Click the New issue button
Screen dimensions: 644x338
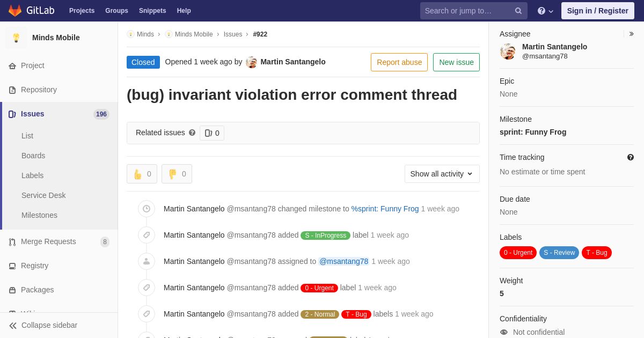pyautogui.click(x=456, y=62)
